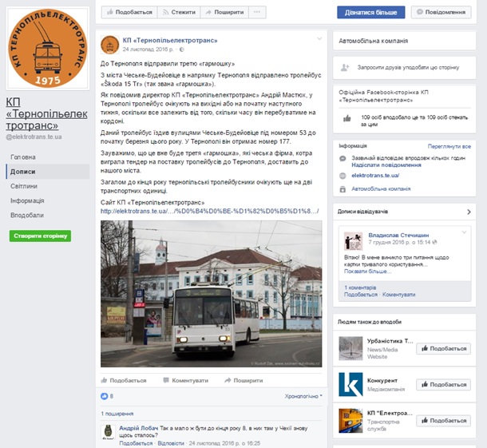Click the like reaction icon with count 8
This screenshot has height=448, width=487.
click(104, 396)
